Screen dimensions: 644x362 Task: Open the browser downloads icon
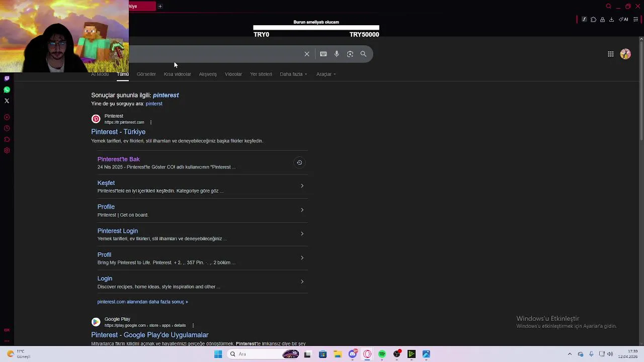coord(611,20)
